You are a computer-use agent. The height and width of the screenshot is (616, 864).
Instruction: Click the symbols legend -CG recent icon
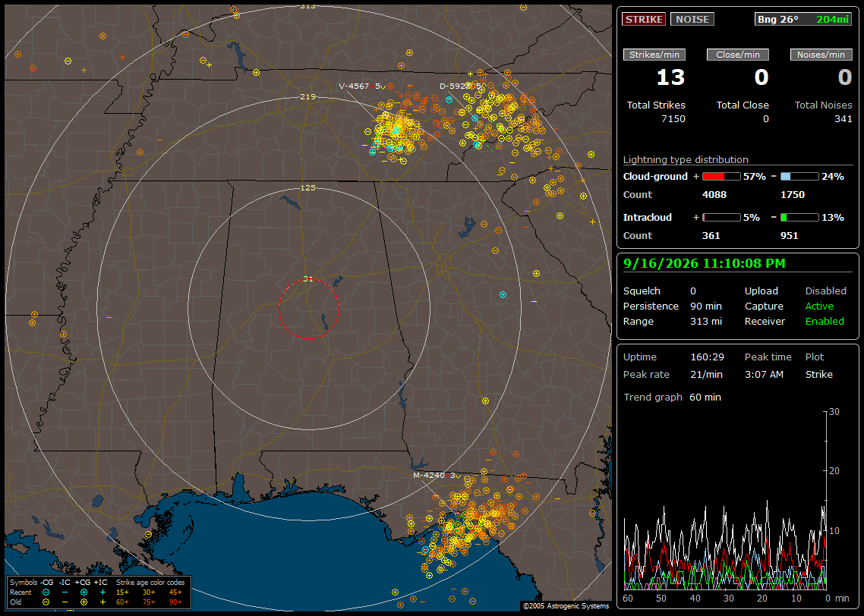point(46,592)
